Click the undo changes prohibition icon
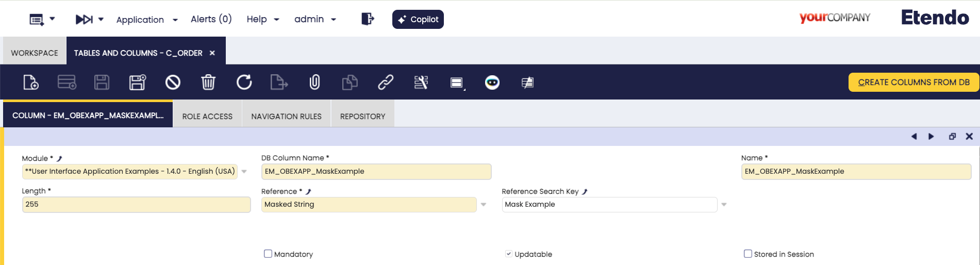The image size is (980, 265). tap(173, 82)
